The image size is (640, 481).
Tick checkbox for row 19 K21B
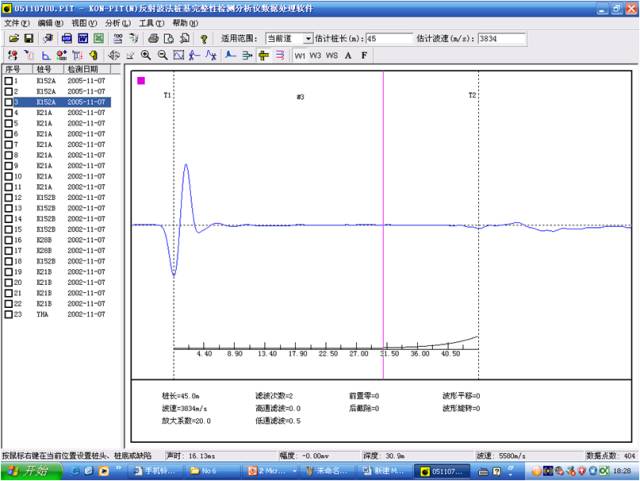(x=8, y=272)
